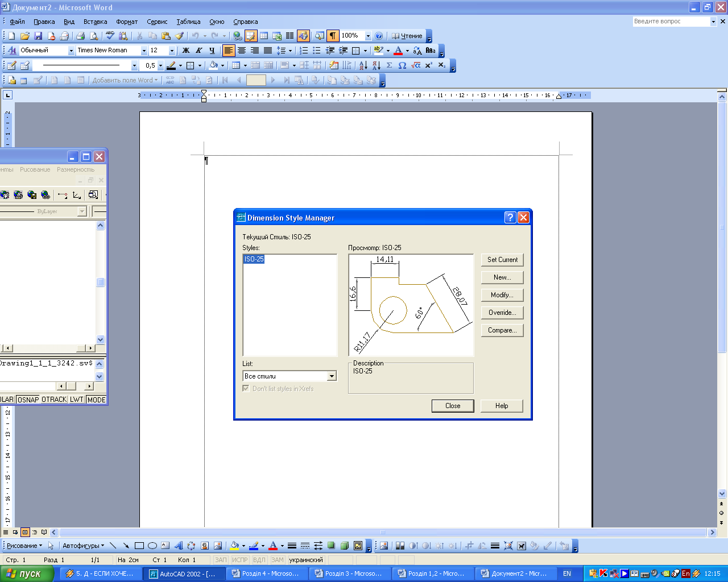Click in the Введите вопрос help field

pos(671,22)
